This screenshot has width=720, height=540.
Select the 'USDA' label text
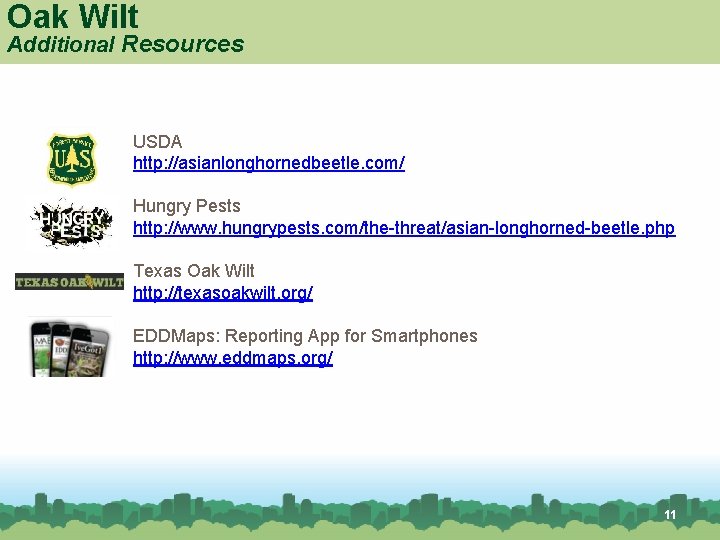click(158, 141)
